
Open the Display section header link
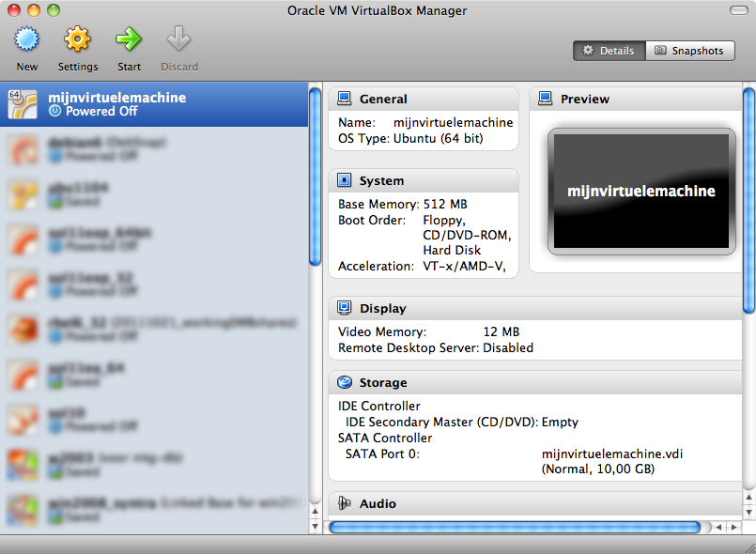coord(383,309)
